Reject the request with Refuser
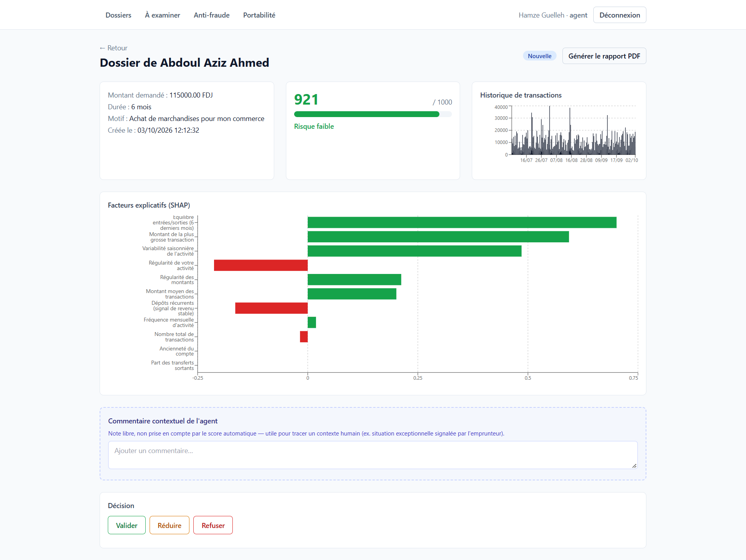 pos(213,525)
